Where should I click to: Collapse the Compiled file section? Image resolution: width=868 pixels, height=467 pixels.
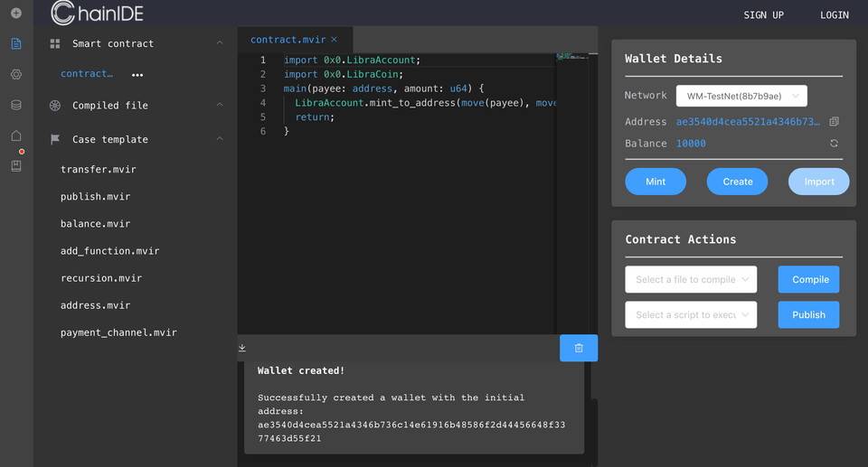pos(220,105)
